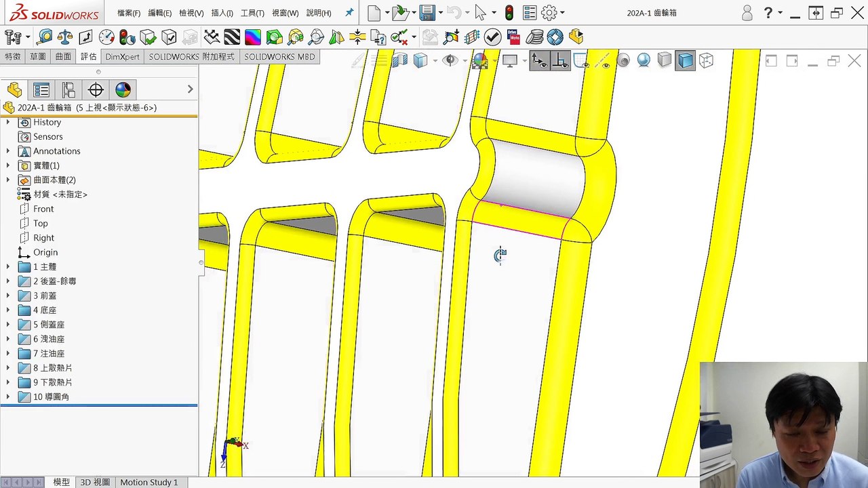Open the Draft Analysis tool
Image resolution: width=868 pixels, height=488 pixels.
point(274,37)
